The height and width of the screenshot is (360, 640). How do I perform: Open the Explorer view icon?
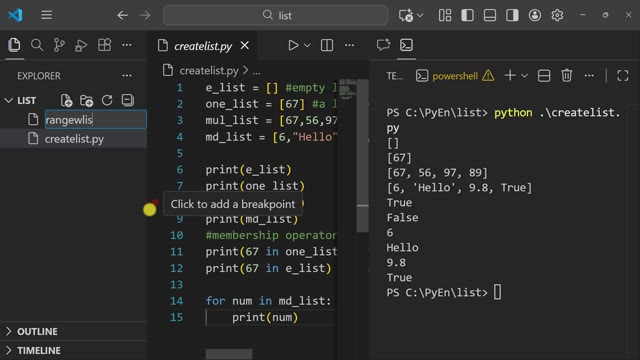(14, 45)
